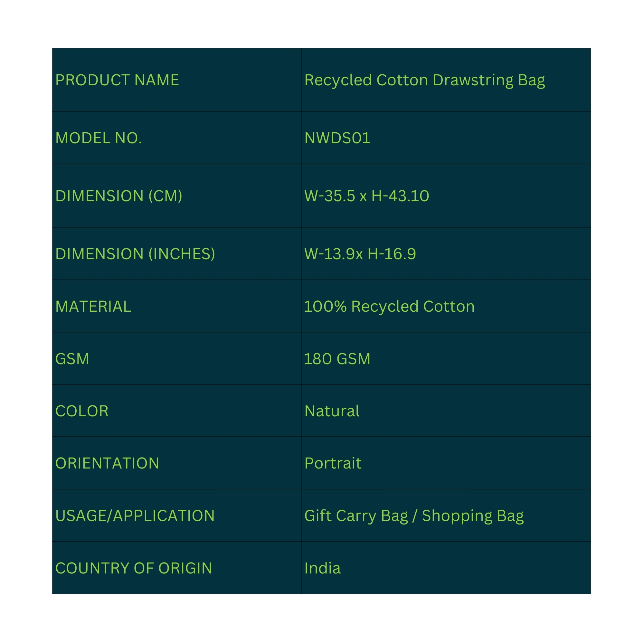Screen dimensions: 644x644
Task: Click the W-35.5 x H-43.10 value
Action: (x=366, y=196)
